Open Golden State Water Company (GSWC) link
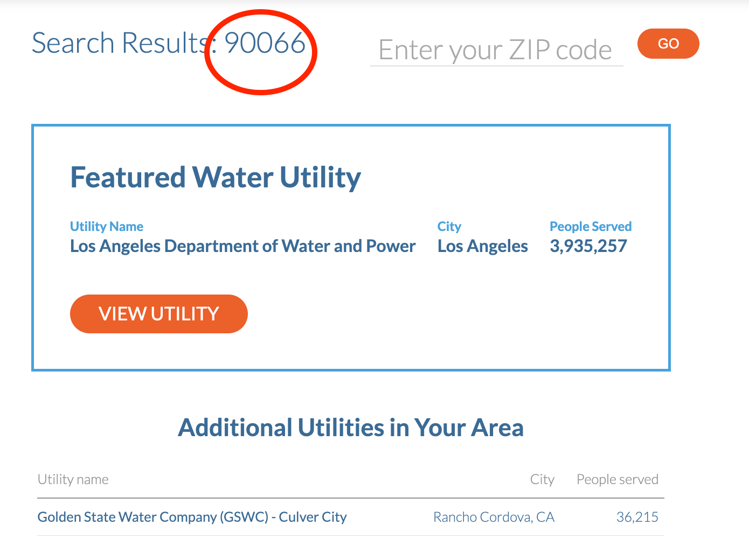749x560 pixels. 192,517
